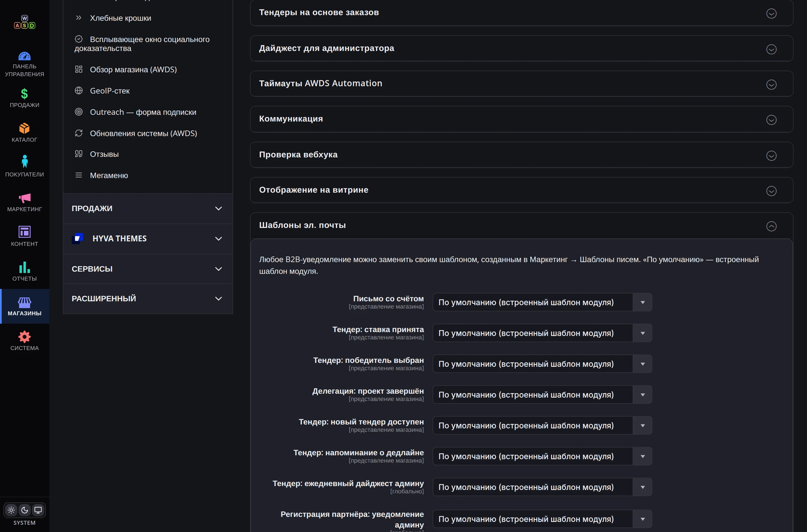807x532 pixels.
Task: Switch to dark theme moon icon
Action: click(24, 510)
